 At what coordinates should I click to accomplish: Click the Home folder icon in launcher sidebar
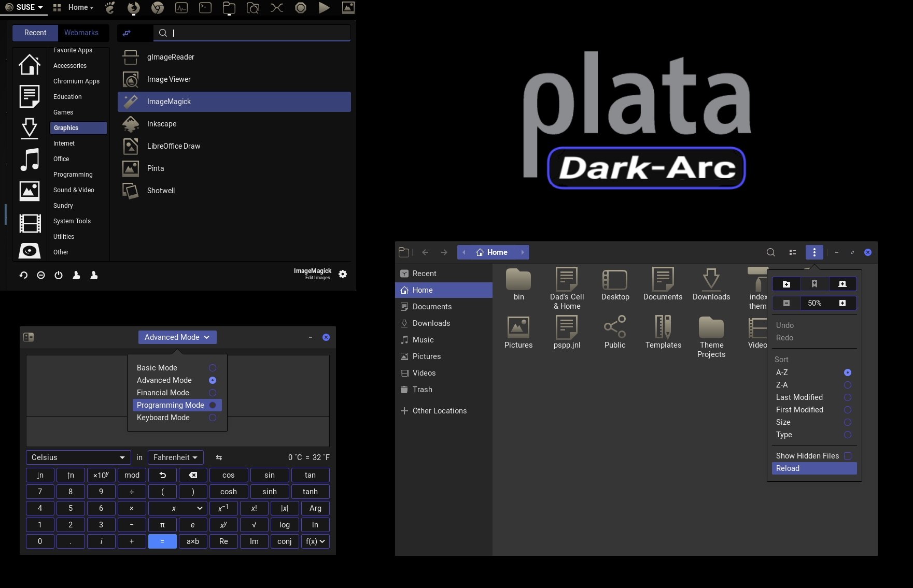click(30, 64)
